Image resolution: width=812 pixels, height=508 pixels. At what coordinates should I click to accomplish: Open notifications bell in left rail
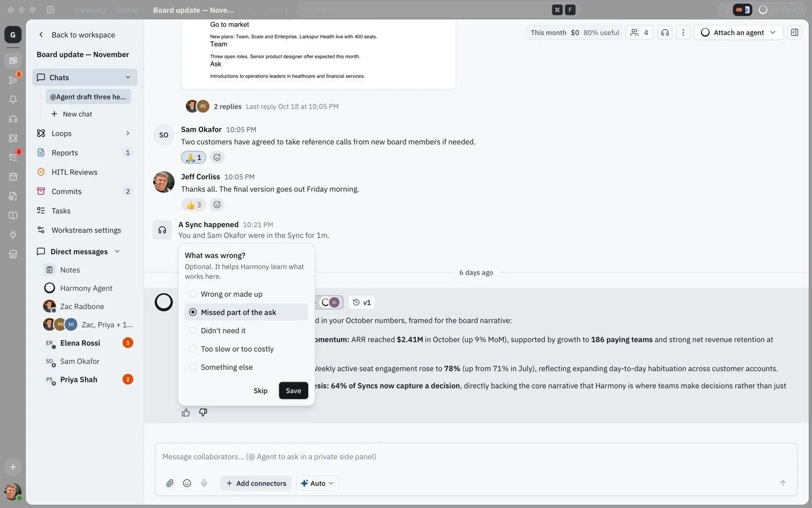pos(13,99)
